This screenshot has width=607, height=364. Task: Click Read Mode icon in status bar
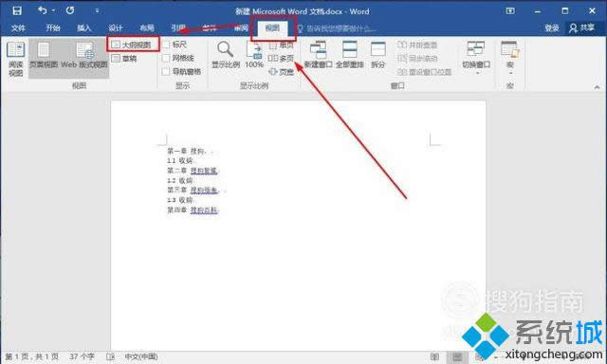(435, 356)
